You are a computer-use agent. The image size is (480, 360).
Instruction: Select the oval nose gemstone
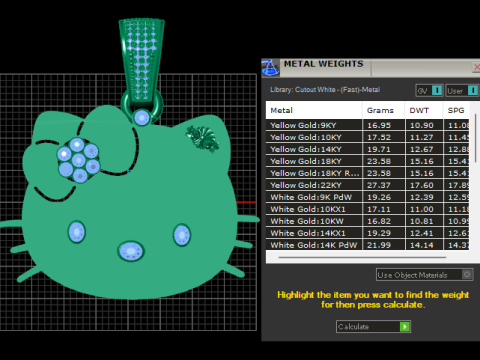131,251
